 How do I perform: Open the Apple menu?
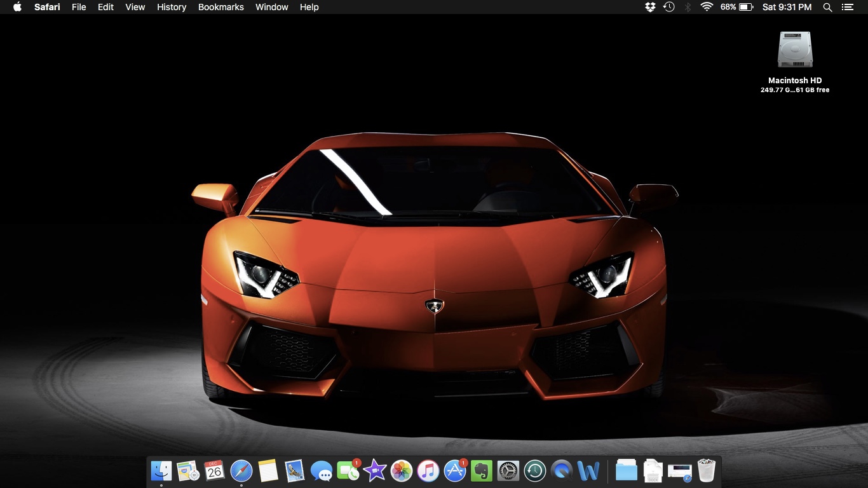click(17, 7)
